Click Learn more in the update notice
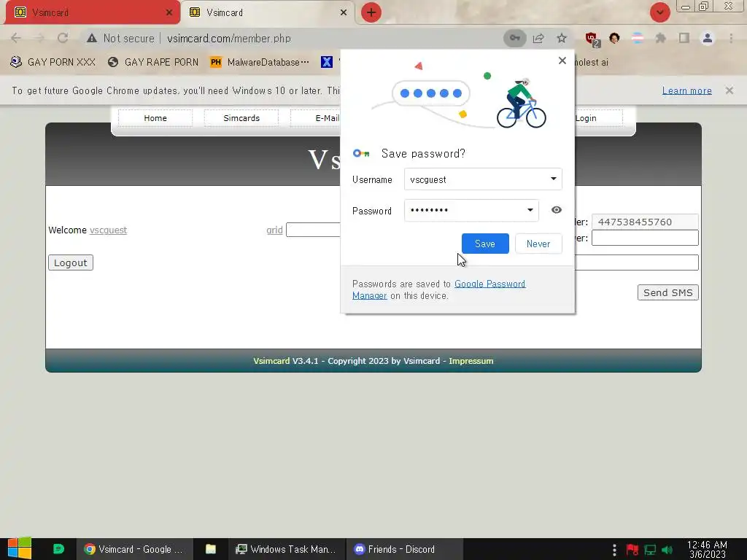This screenshot has height=560, width=747. pos(687,90)
